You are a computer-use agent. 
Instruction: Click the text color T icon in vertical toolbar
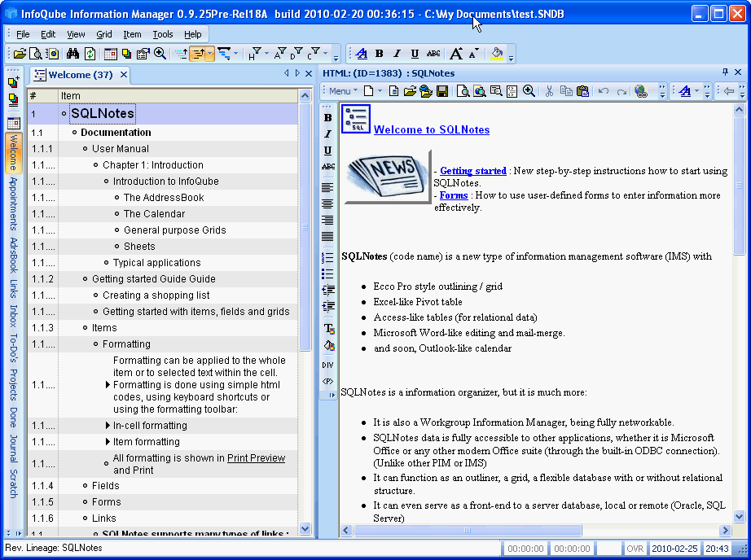coord(328,328)
